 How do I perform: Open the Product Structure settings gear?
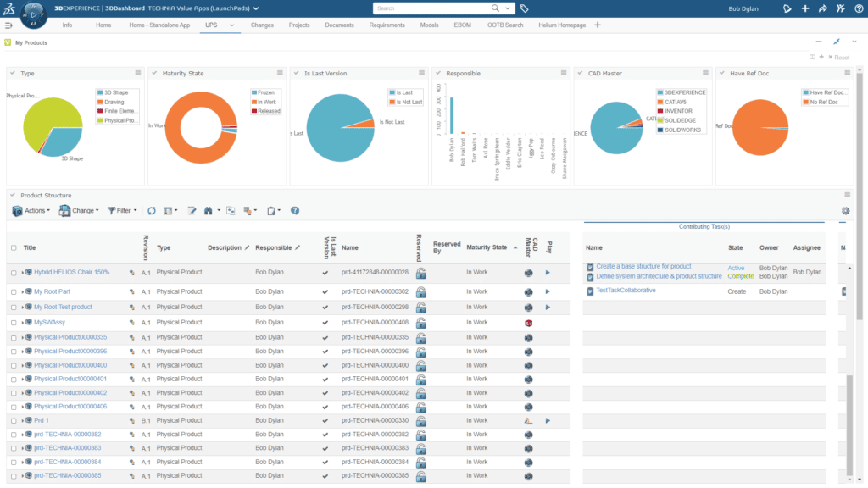click(845, 211)
